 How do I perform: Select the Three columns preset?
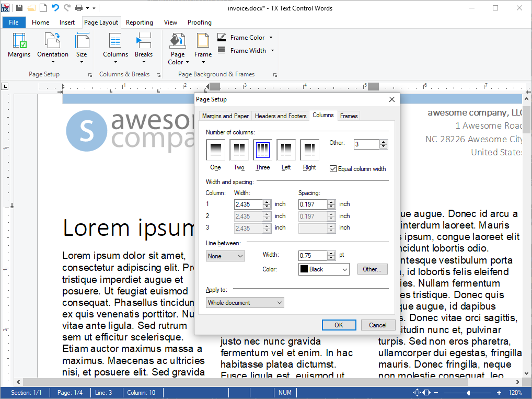pos(262,150)
